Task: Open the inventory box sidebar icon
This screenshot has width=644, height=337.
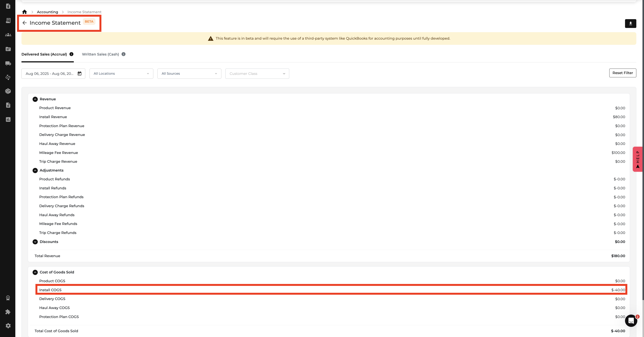Action: coord(8,91)
